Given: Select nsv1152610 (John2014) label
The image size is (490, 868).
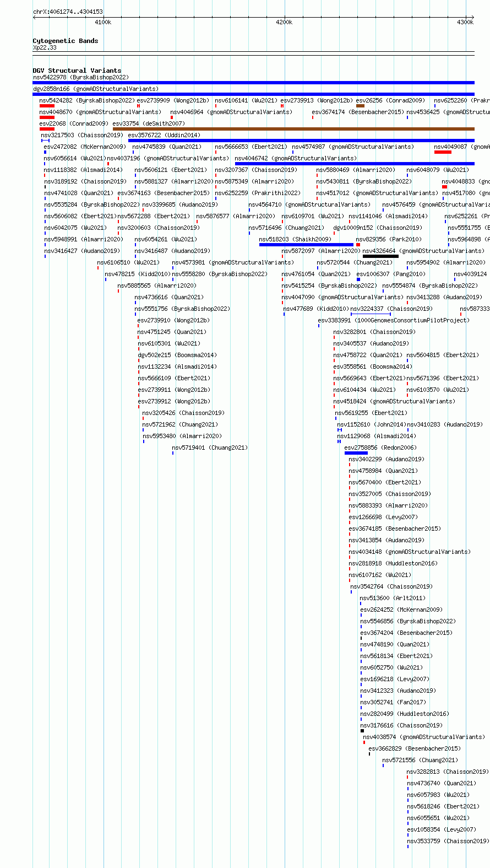Looking at the screenshot, I should (x=372, y=425).
